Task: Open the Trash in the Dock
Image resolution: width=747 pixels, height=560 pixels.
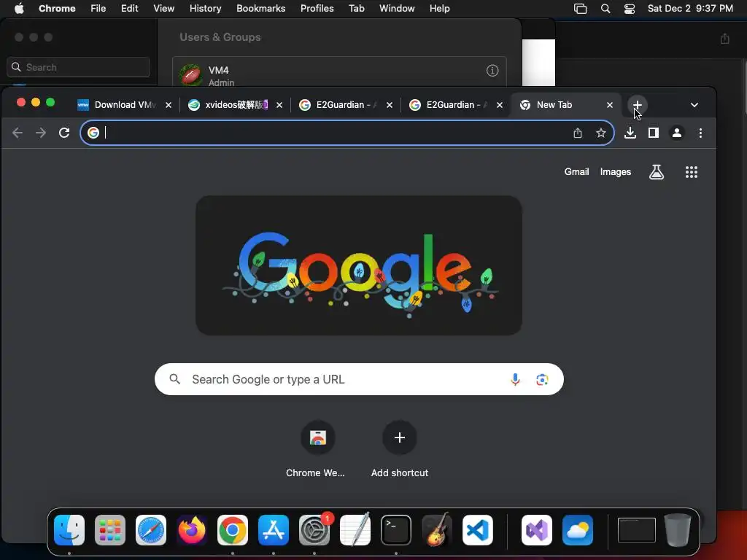Action: [x=678, y=530]
